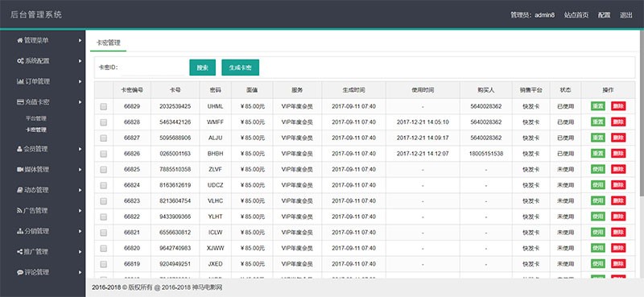Click the 搜索 search button
Image resolution: width=644 pixels, height=297 pixels.
[203, 68]
